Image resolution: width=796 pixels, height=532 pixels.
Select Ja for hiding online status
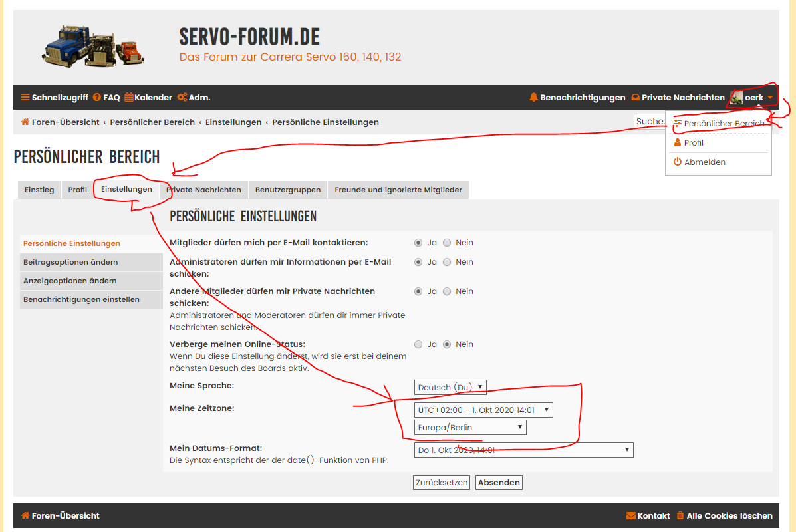(x=418, y=344)
